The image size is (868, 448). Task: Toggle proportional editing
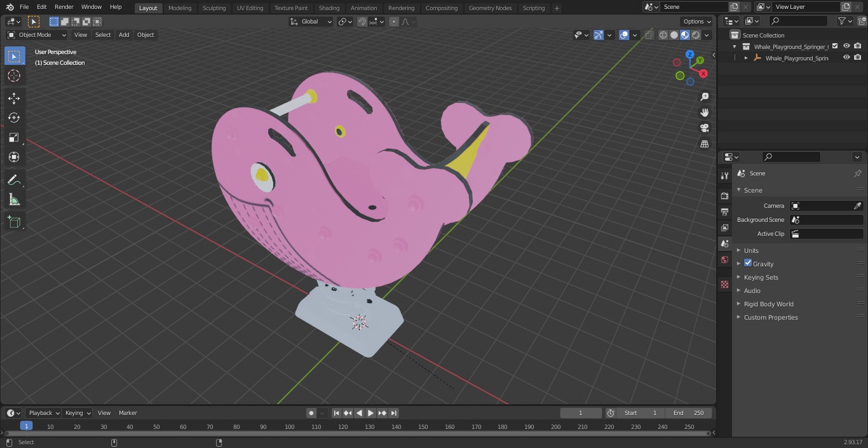pyautogui.click(x=394, y=22)
